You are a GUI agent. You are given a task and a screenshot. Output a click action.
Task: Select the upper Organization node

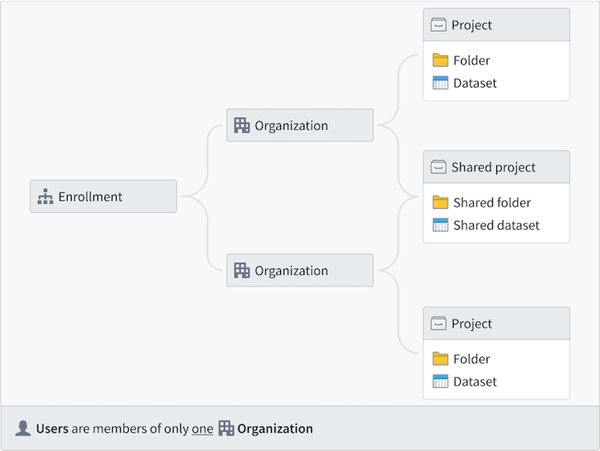(x=300, y=125)
